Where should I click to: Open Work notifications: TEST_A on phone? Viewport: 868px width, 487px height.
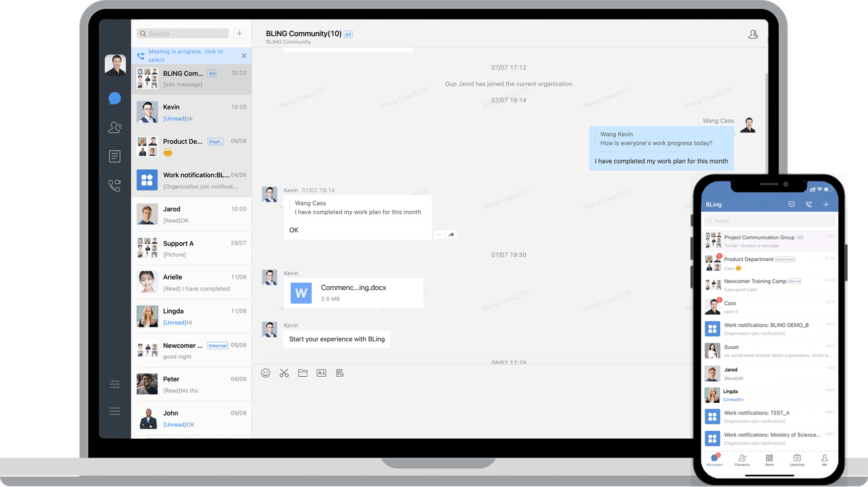point(770,417)
